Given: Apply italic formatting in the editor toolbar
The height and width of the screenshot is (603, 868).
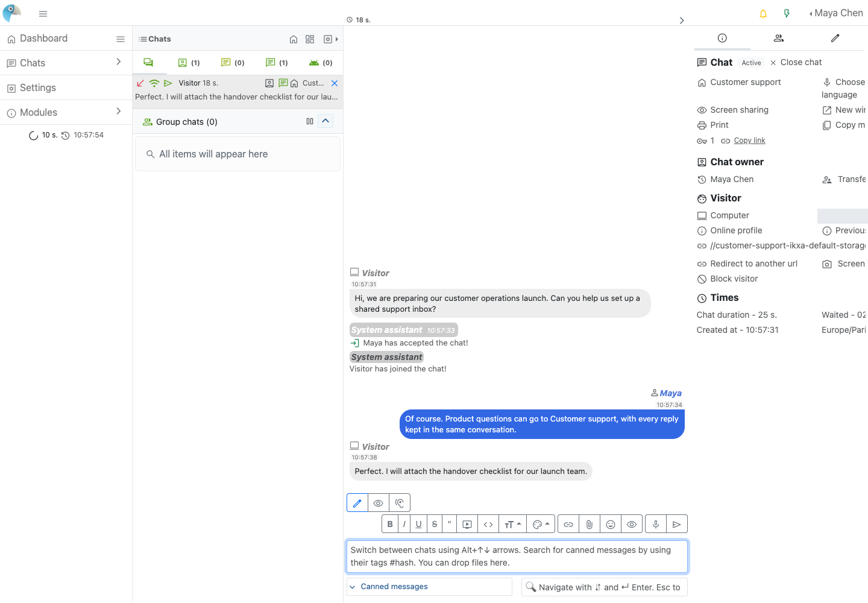Looking at the screenshot, I should (404, 524).
